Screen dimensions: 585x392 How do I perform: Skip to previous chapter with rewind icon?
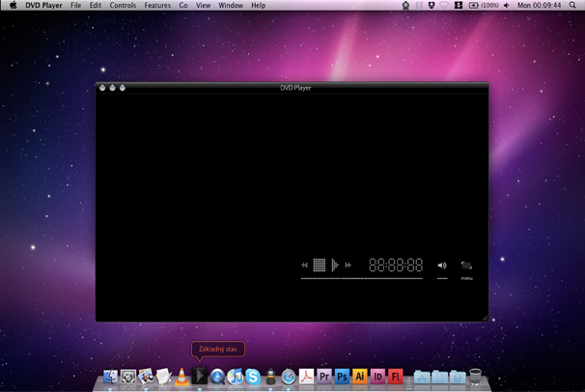point(304,266)
